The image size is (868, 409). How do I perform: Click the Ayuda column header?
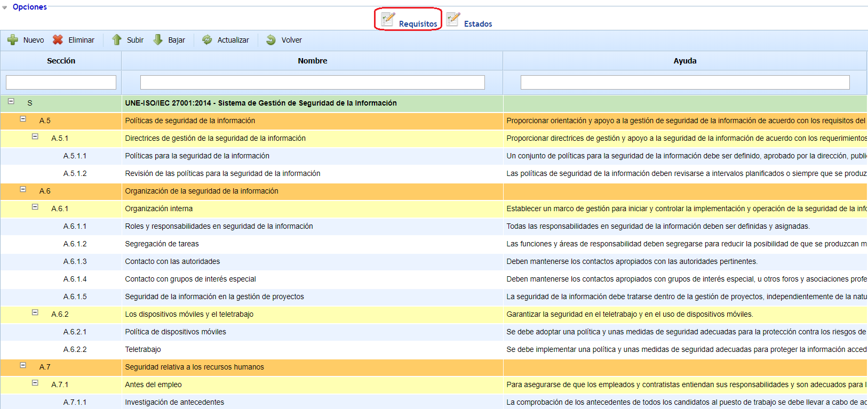coord(684,61)
